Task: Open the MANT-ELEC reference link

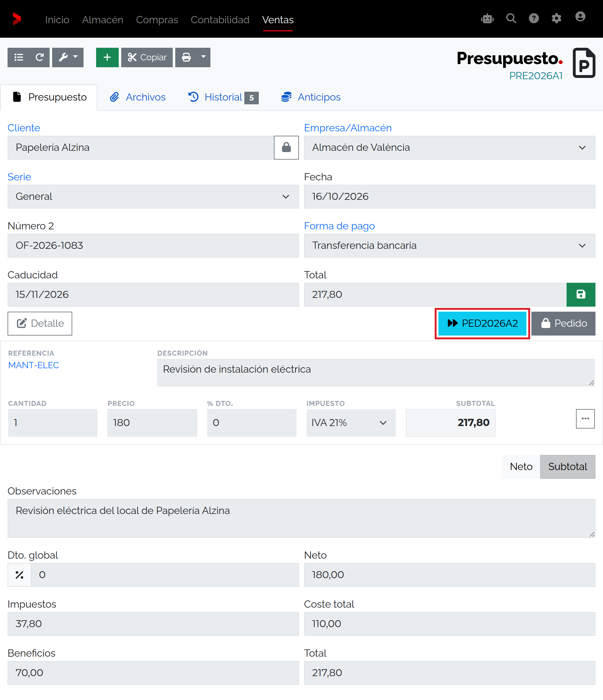Action: point(33,365)
